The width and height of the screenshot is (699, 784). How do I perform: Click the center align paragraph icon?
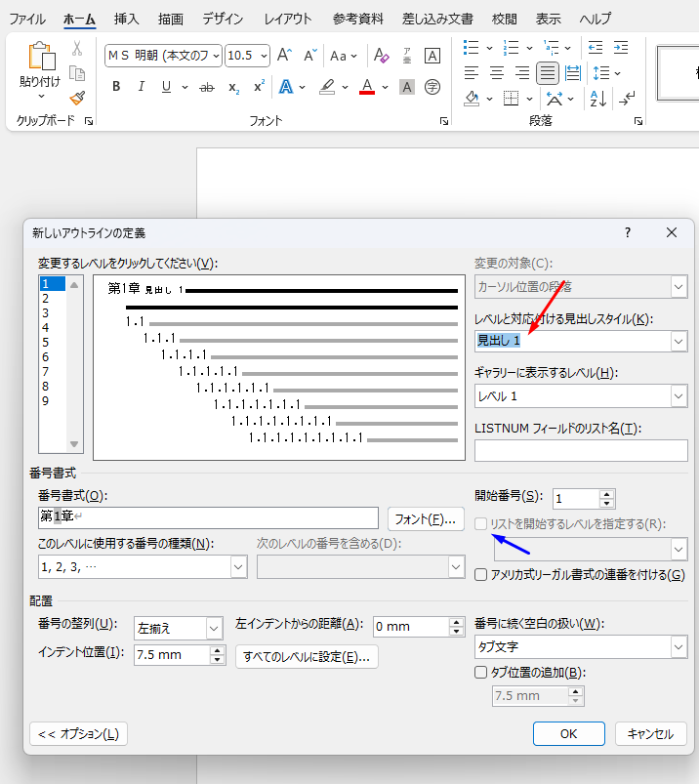pyautogui.click(x=497, y=72)
